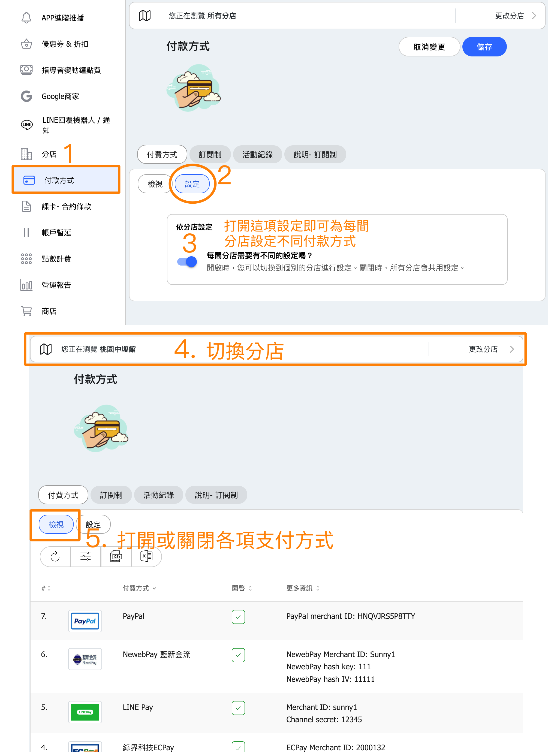
Task: Click the 取消變更 button
Action: [429, 47]
